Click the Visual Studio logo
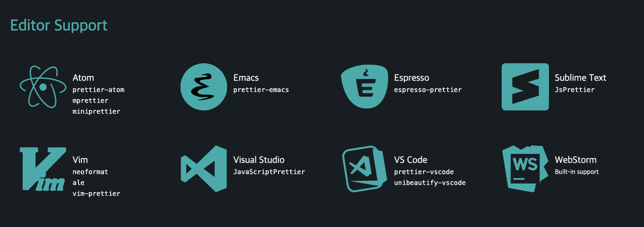644x227 pixels. click(204, 169)
